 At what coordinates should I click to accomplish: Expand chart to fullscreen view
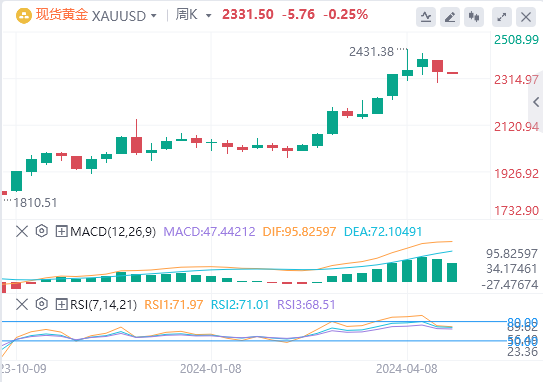coord(502,17)
